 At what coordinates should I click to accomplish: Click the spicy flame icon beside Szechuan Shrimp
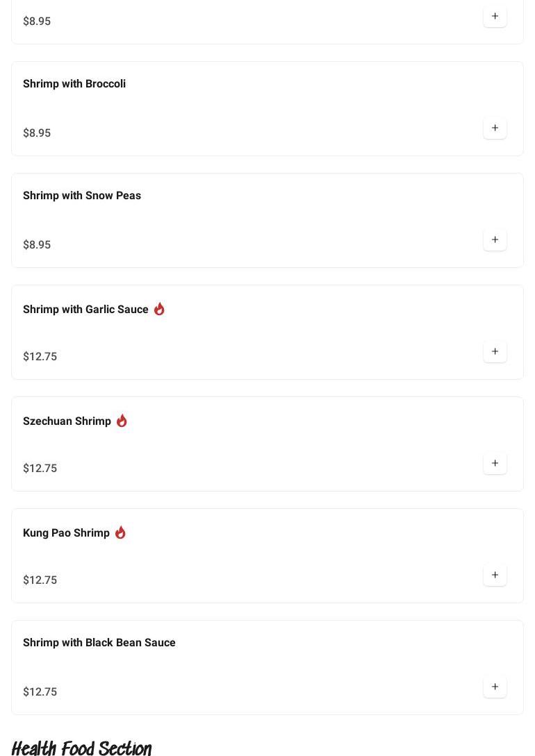tap(122, 421)
